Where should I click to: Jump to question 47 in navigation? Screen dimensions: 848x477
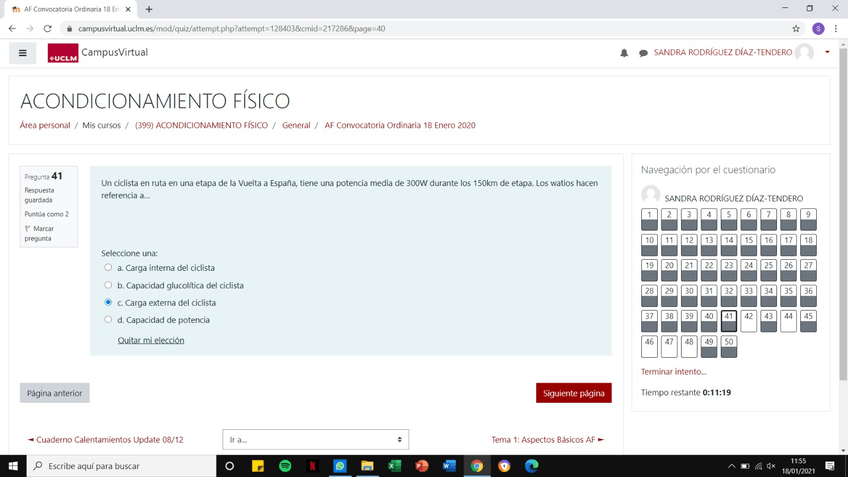tap(669, 347)
